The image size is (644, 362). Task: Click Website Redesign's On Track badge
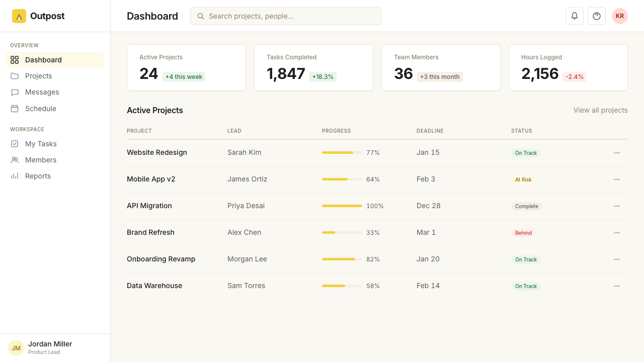point(526,153)
